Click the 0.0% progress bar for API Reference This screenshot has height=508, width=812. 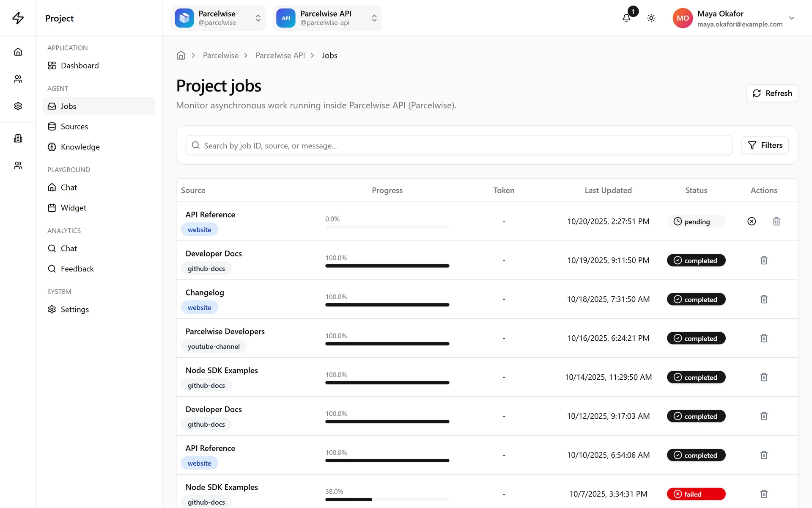click(387, 227)
